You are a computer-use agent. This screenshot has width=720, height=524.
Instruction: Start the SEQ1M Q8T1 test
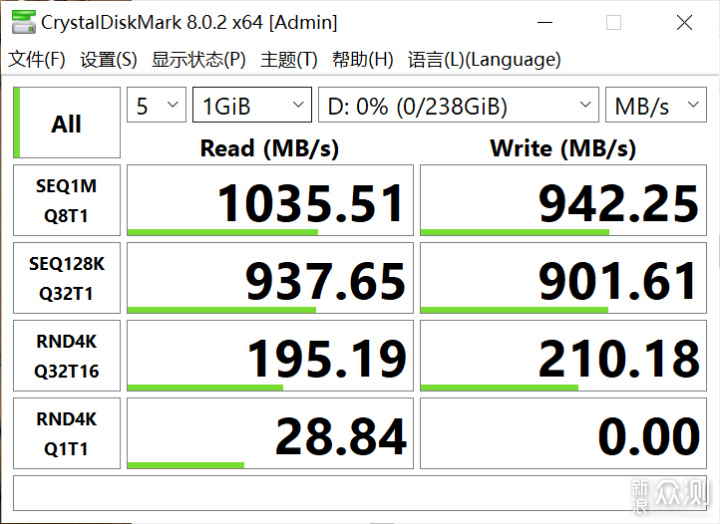coord(67,200)
